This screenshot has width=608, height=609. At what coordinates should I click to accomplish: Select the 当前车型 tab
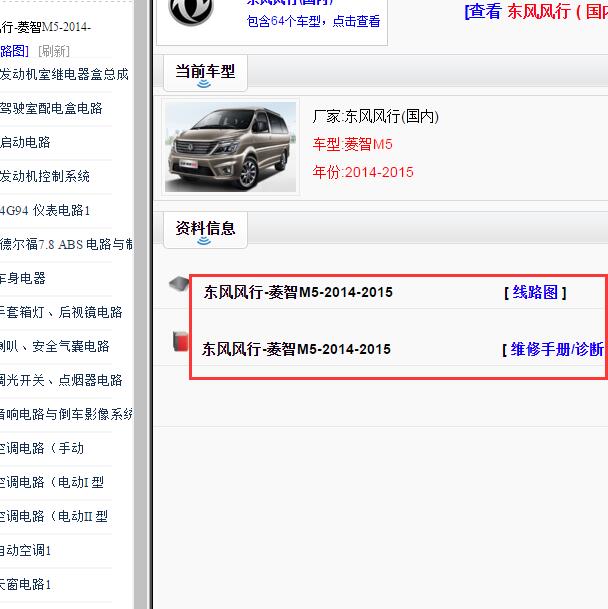click(x=205, y=73)
